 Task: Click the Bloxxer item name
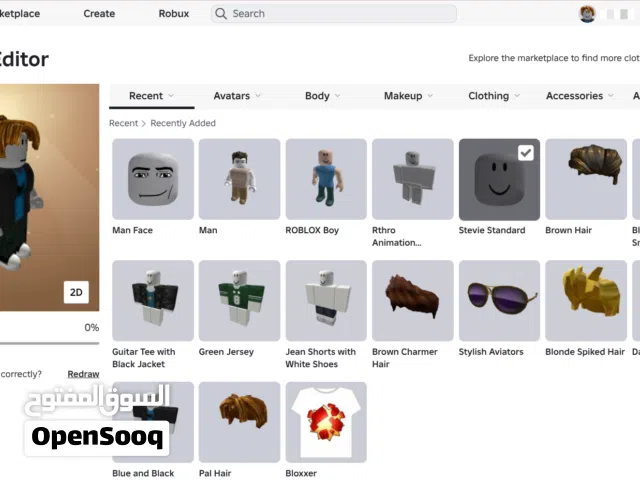301,473
